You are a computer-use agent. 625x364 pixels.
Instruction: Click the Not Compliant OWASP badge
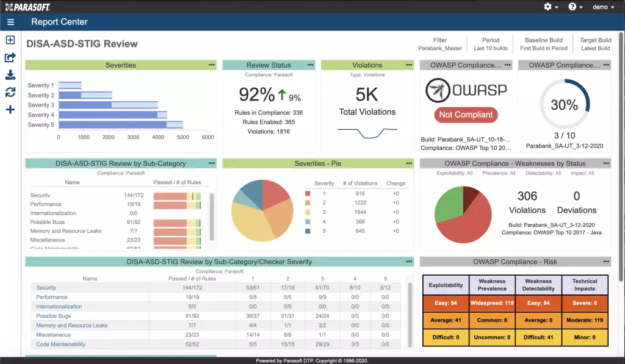point(466,115)
